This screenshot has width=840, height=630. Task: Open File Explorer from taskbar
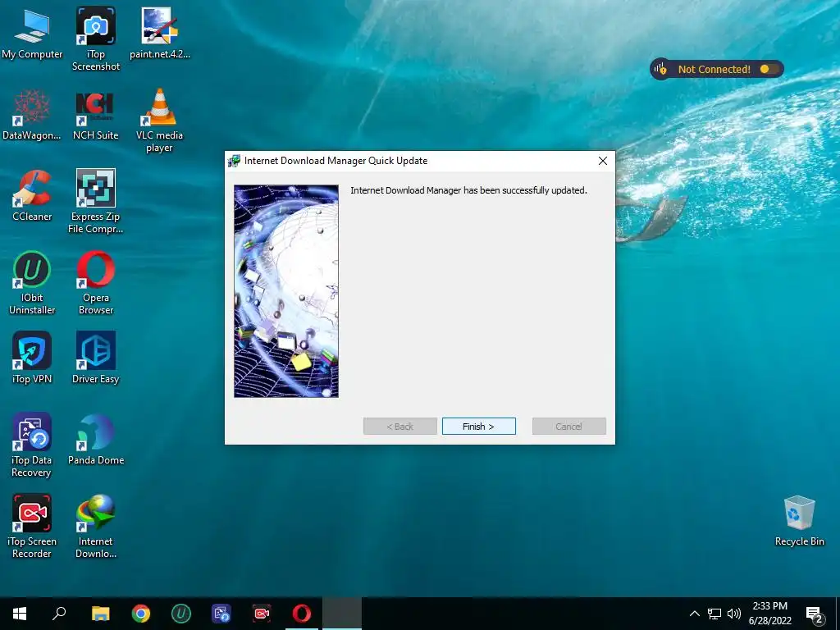coord(100,614)
